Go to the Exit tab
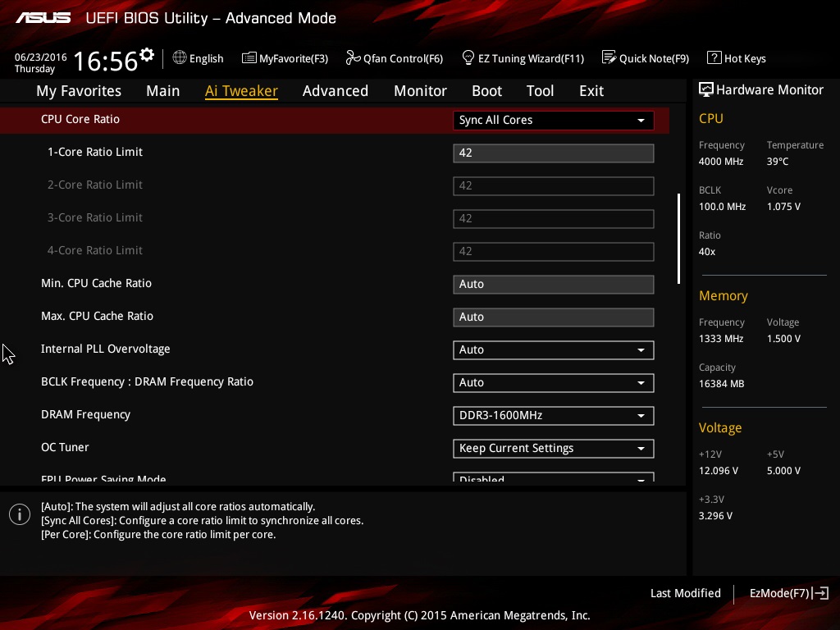This screenshot has height=630, width=840. tap(591, 90)
